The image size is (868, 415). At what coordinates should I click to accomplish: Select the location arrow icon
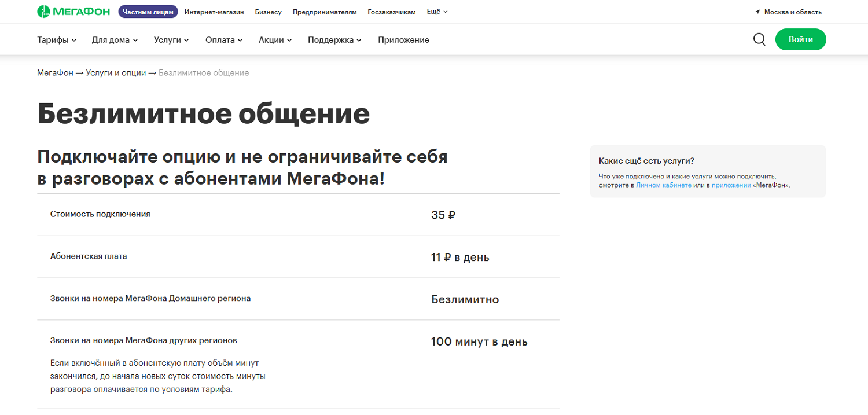(x=757, y=12)
